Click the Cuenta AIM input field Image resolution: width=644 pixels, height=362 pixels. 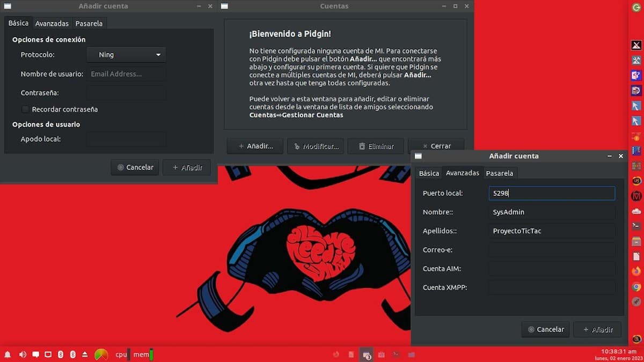point(552,269)
